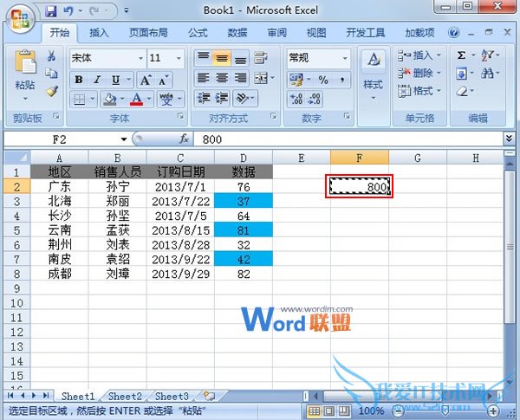Save the workbook from quick access toolbar
Image resolution: width=520 pixels, height=420 pixels.
coord(51,11)
